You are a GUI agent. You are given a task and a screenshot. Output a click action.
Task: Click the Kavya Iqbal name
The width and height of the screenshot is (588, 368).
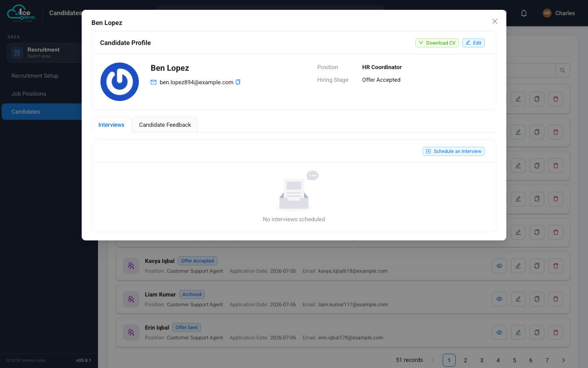160,261
